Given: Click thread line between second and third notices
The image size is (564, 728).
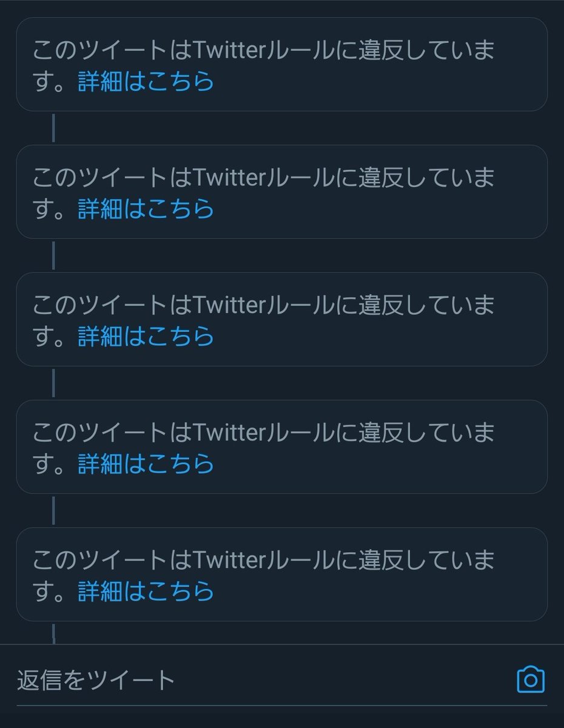Looking at the screenshot, I should (x=53, y=255).
